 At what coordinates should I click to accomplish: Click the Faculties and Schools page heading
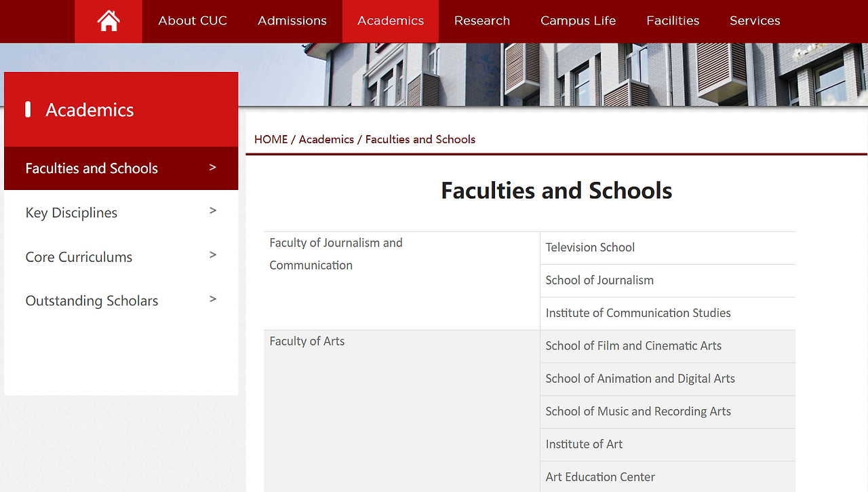(556, 190)
